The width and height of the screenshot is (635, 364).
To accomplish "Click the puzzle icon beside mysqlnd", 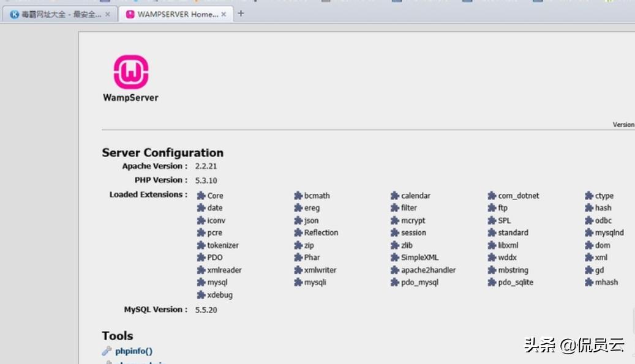I will (589, 233).
